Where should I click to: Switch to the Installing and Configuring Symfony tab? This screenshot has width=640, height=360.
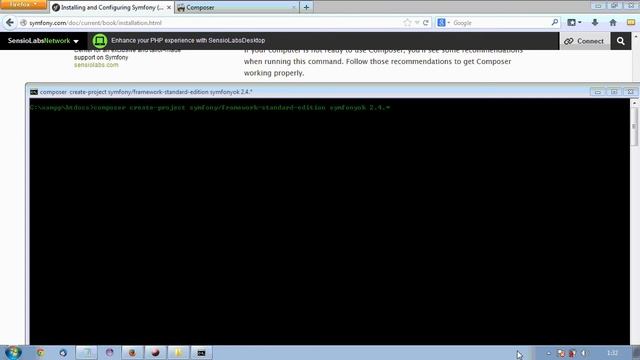112,7
